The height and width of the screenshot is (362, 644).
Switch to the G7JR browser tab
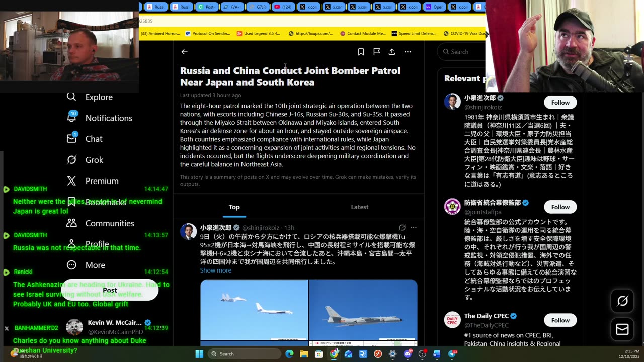(x=257, y=7)
